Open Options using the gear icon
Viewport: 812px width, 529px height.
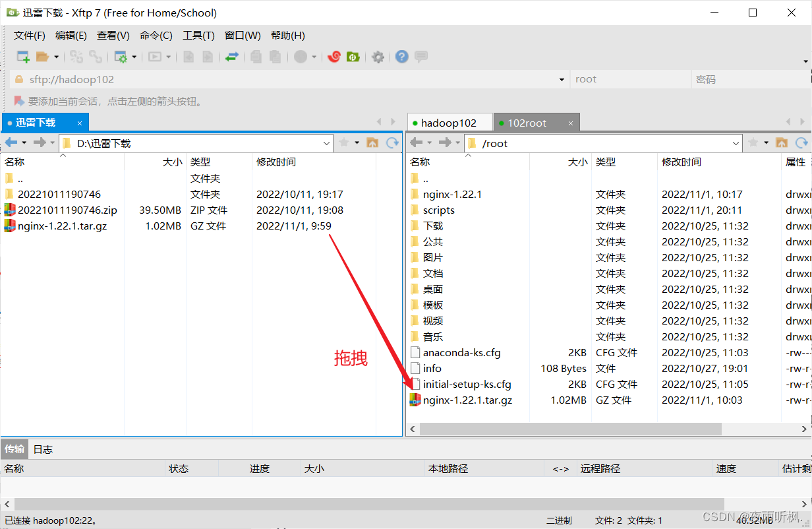tap(378, 57)
